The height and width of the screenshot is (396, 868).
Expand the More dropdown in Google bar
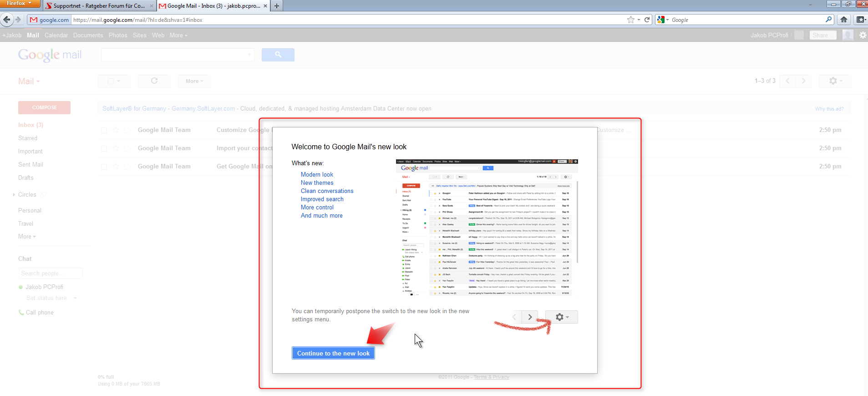click(x=178, y=35)
